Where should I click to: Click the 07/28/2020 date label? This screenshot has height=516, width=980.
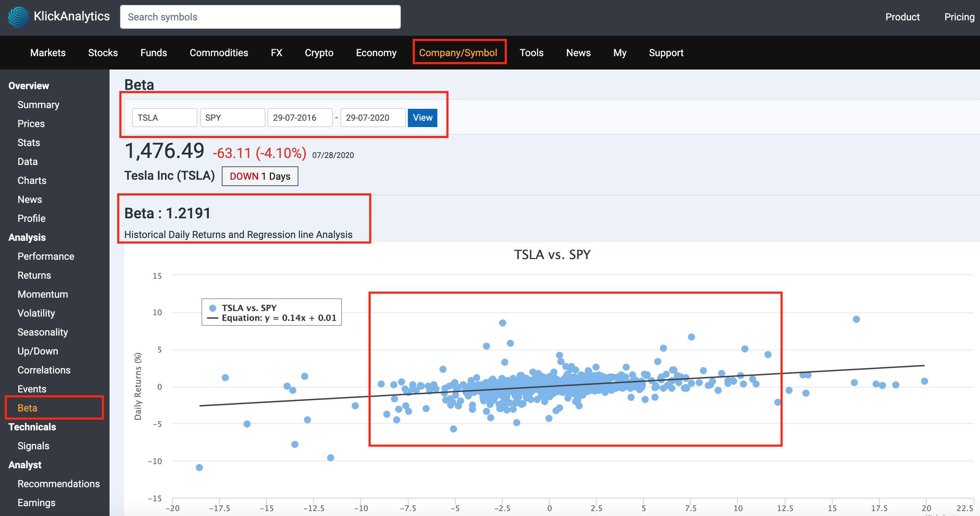tap(333, 155)
